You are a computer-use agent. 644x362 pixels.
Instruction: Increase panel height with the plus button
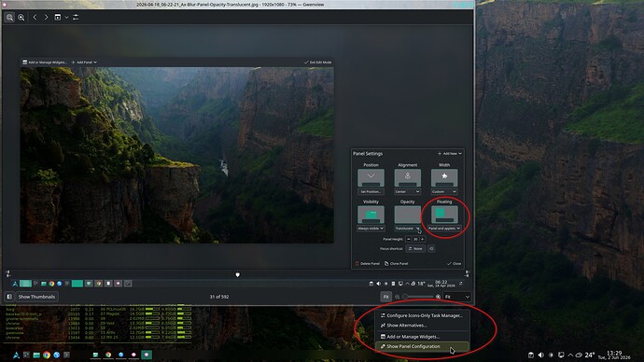pyautogui.click(x=422, y=239)
